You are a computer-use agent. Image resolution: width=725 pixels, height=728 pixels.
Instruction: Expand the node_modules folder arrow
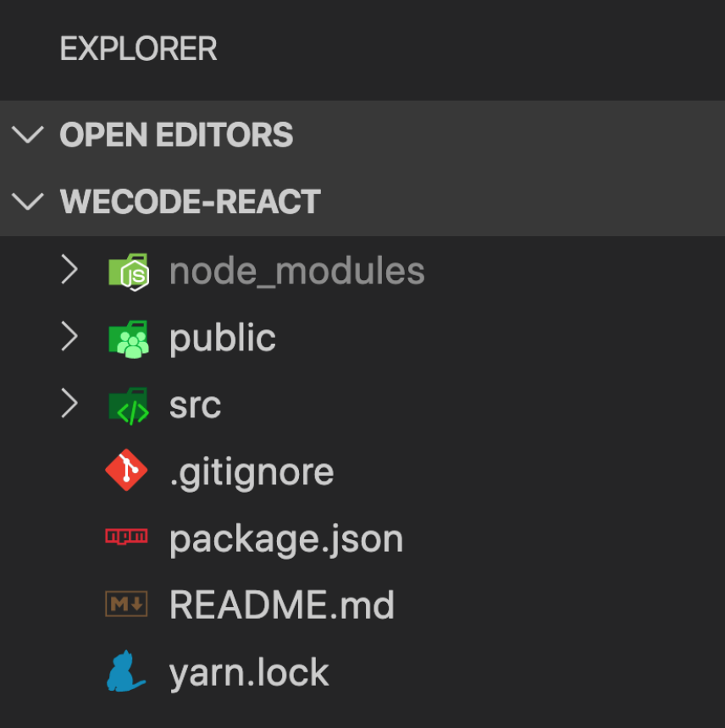[69, 269]
